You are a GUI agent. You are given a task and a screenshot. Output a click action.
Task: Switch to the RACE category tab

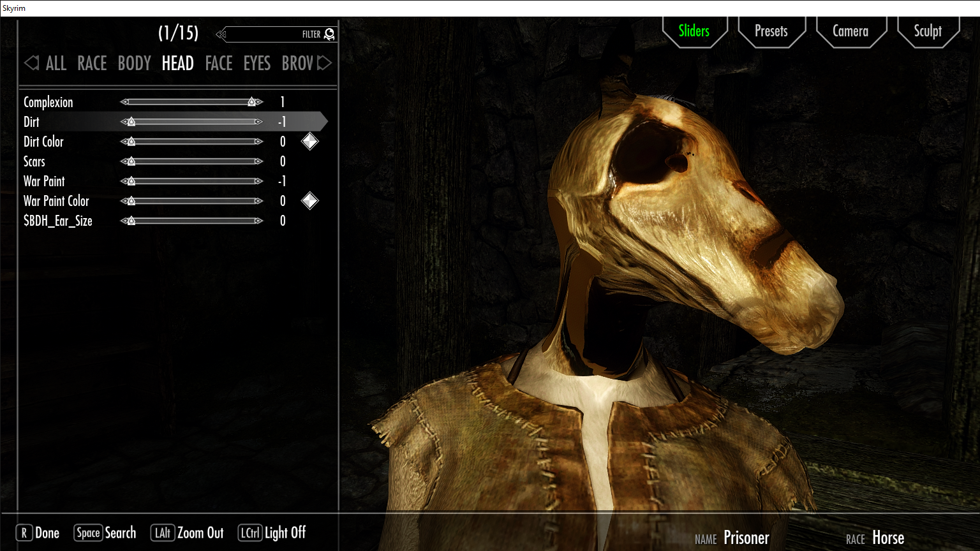(92, 63)
